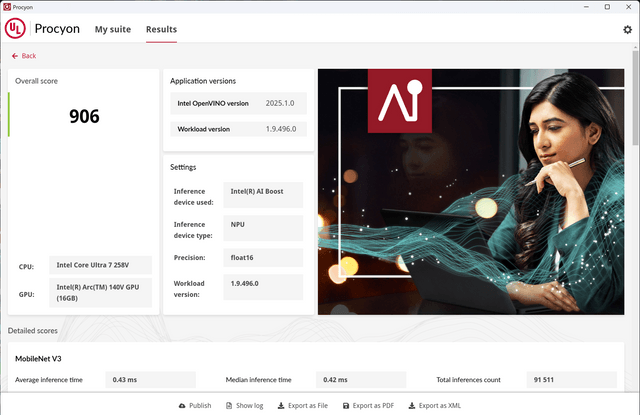Close the Procyon window
The width and height of the screenshot is (640, 415).
[x=629, y=7]
